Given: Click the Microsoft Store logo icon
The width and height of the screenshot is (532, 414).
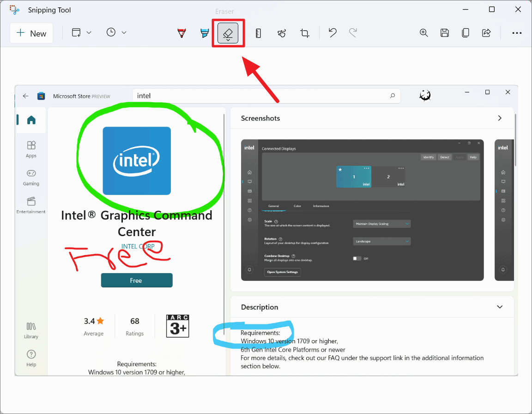Looking at the screenshot, I should 41,96.
